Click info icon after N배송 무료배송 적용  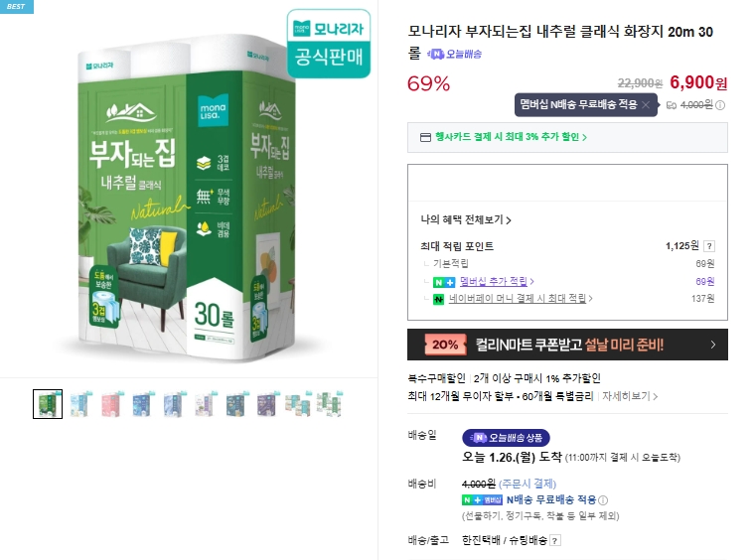point(603,500)
